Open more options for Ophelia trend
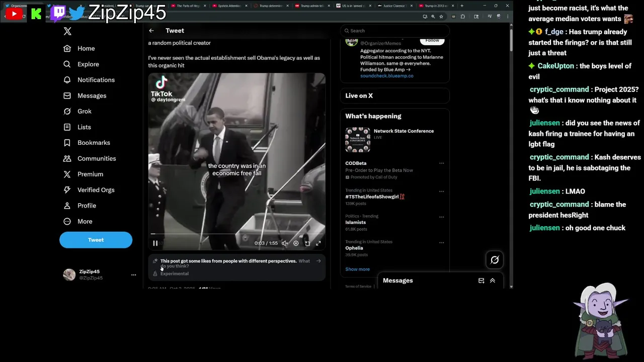 coord(442,243)
